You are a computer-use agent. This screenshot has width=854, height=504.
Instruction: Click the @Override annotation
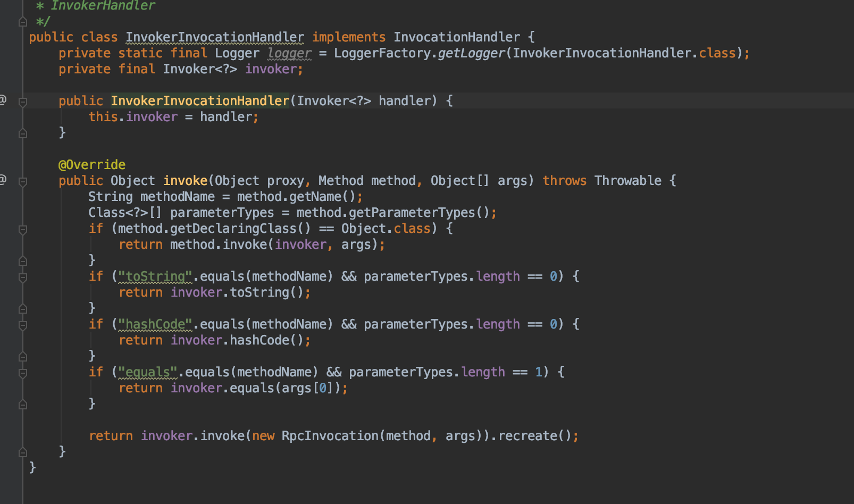(x=92, y=165)
